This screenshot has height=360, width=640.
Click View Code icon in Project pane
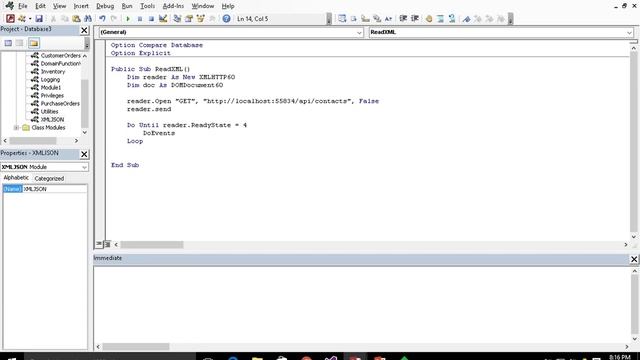click(x=8, y=43)
